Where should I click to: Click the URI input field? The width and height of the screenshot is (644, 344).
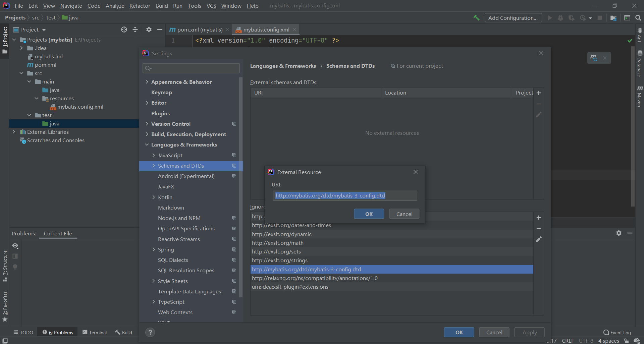pos(345,195)
